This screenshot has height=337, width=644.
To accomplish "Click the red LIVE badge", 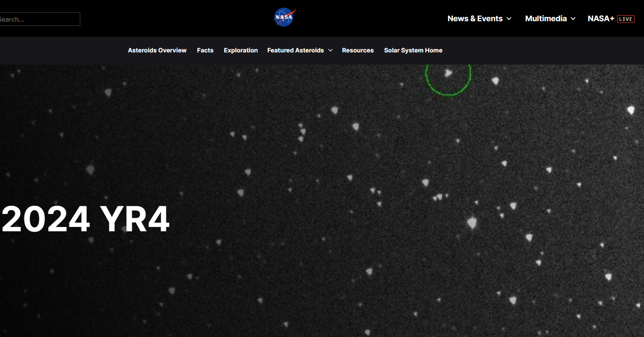I will coord(625,19).
